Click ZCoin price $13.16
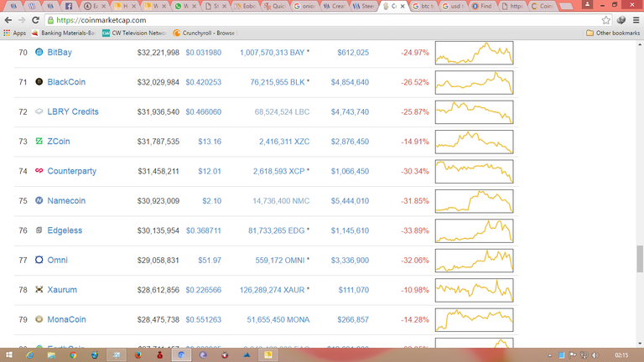Screen dimensions: 644x362 (x=210, y=142)
